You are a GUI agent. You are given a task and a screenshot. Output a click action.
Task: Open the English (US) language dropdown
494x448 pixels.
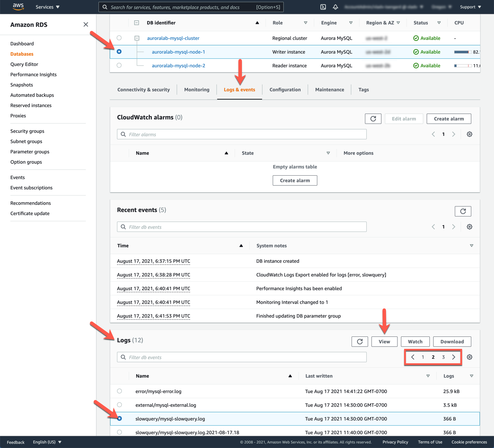tap(47, 442)
